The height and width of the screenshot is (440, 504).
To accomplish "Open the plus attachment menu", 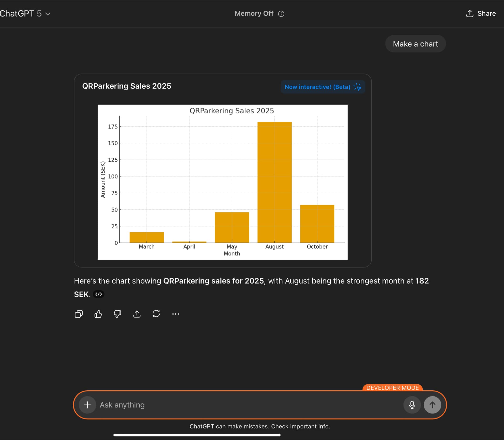I will tap(87, 405).
